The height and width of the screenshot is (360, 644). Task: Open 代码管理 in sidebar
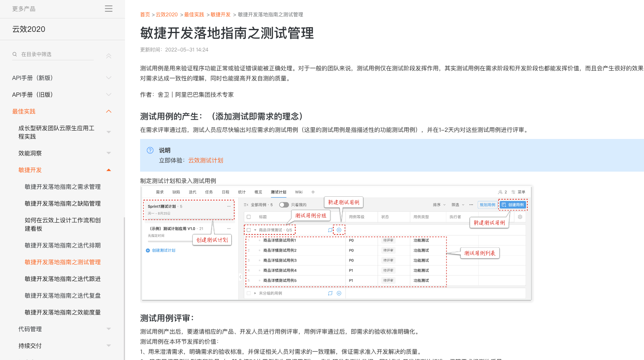[30, 329]
